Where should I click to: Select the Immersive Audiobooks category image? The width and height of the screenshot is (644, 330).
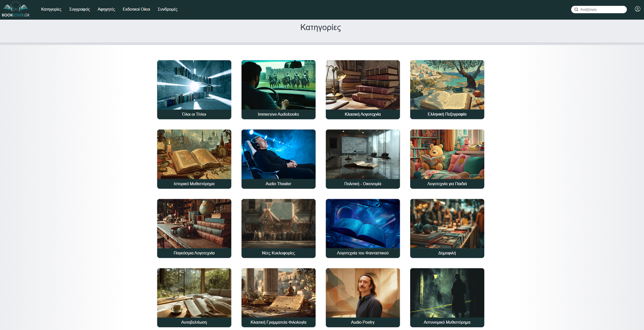[278, 85]
